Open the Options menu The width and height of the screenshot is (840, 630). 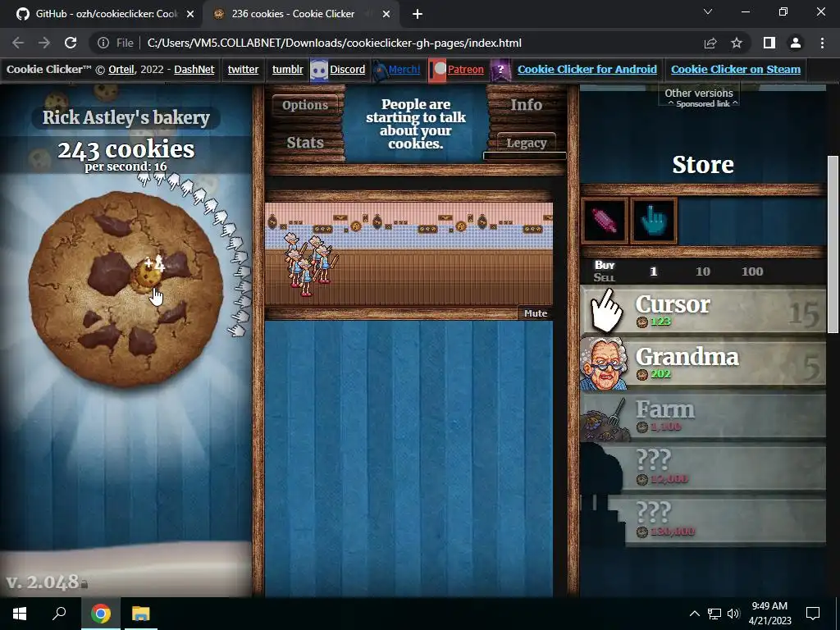tap(305, 104)
